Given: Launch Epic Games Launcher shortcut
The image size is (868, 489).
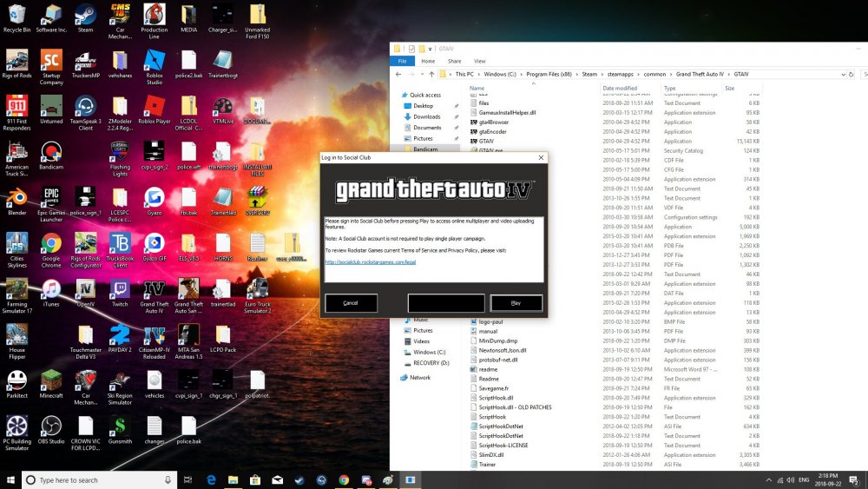Looking at the screenshot, I should [51, 204].
